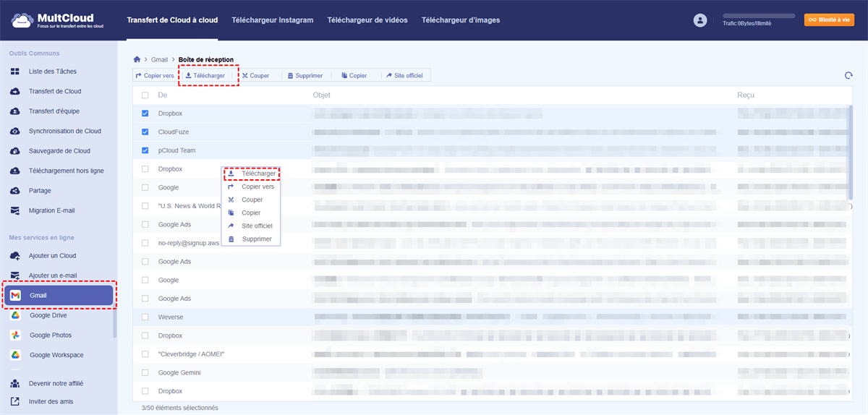This screenshot has width=868, height=415.
Task: Open the Migration E-mail label
Action: (52, 210)
